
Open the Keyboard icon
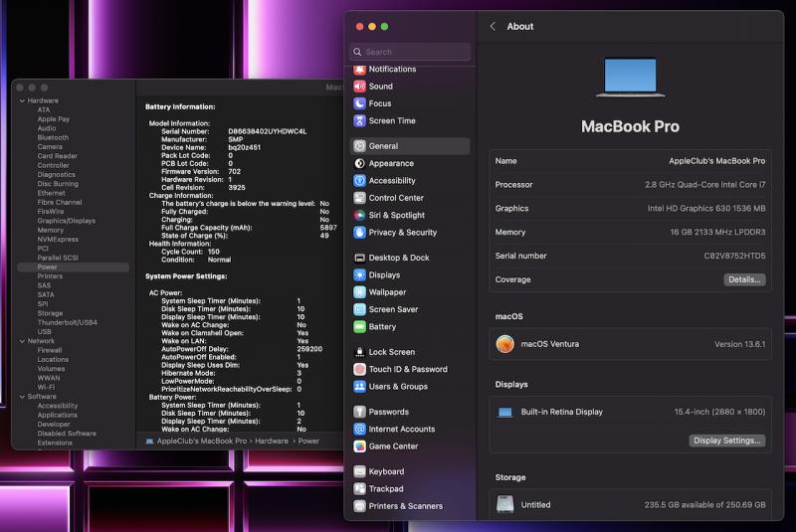point(359,471)
